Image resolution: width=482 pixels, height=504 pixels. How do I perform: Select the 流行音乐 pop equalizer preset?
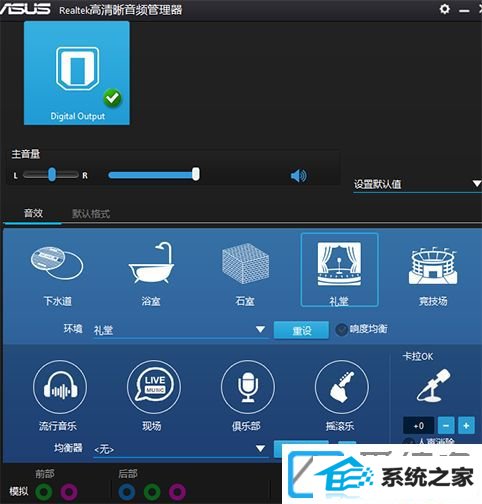click(59, 387)
